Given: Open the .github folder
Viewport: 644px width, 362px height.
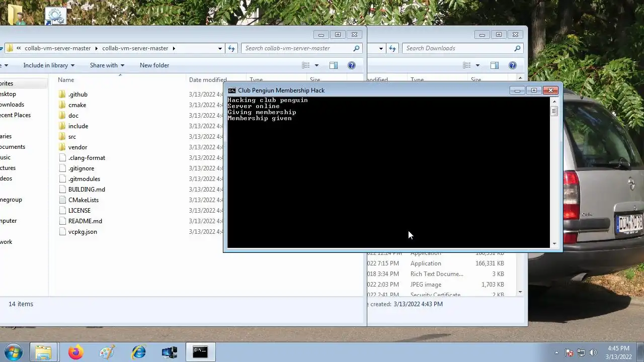Looking at the screenshot, I should pos(78,95).
